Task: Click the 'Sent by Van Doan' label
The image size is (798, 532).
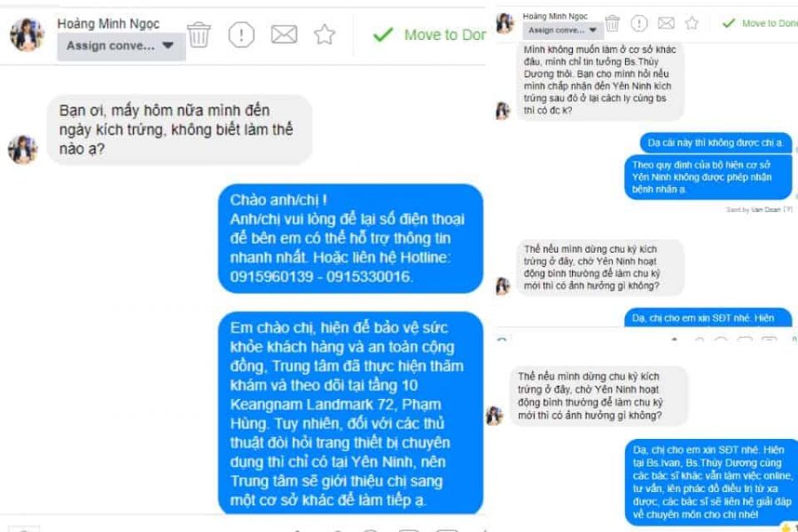Action: (x=759, y=209)
